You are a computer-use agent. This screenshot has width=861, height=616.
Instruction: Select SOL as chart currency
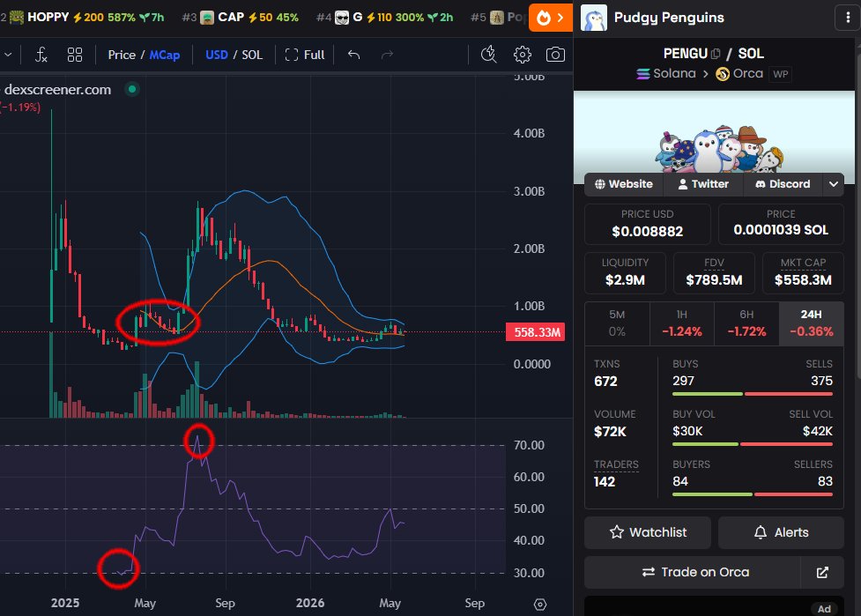click(x=252, y=55)
